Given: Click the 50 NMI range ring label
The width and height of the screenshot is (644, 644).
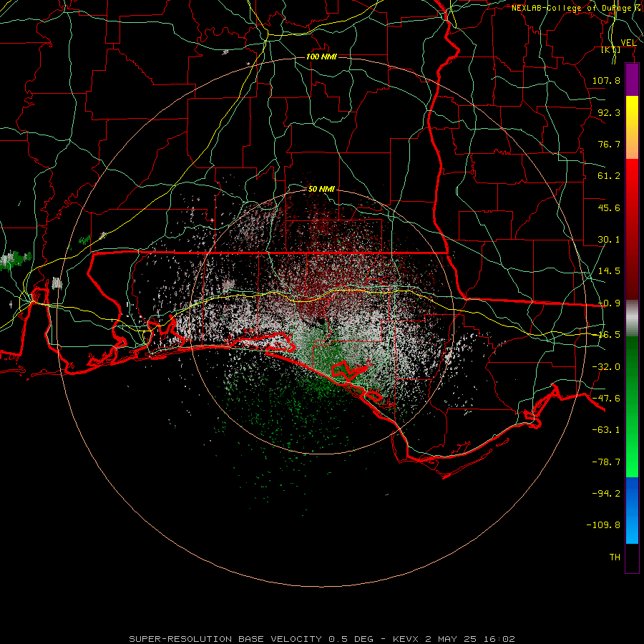Looking at the screenshot, I should (x=321, y=189).
